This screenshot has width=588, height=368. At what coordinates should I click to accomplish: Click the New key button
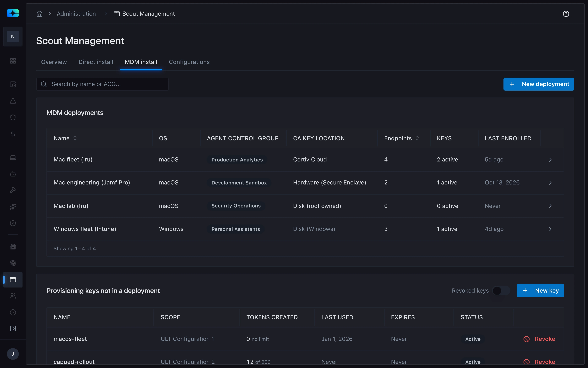point(540,291)
